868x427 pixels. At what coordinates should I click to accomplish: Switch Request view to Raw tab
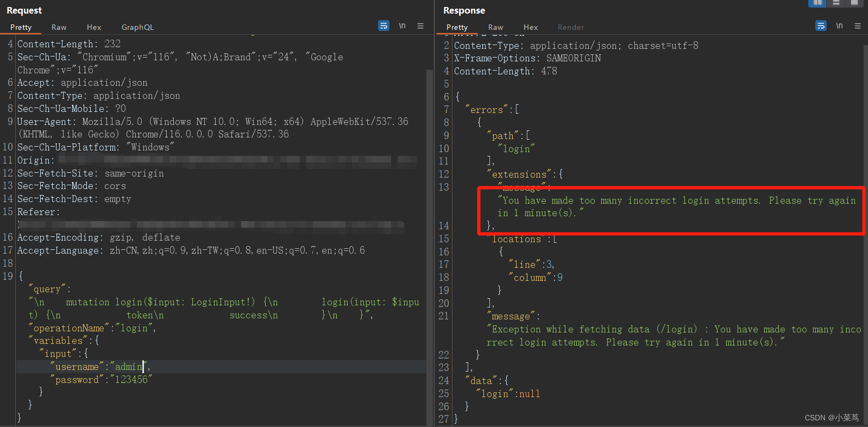click(59, 27)
